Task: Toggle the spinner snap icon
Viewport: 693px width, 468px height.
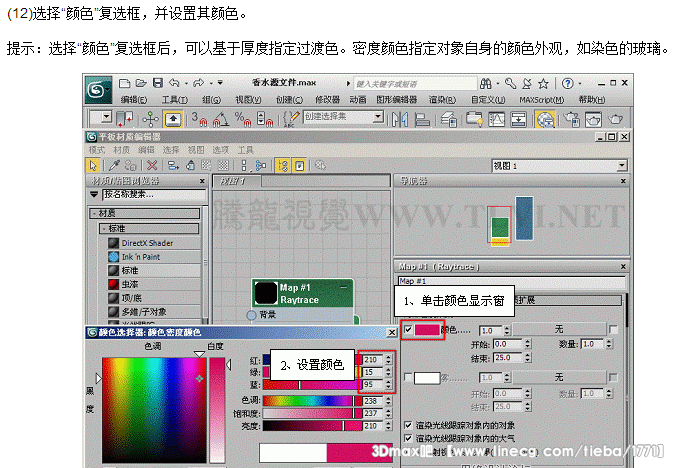Action: (264, 119)
